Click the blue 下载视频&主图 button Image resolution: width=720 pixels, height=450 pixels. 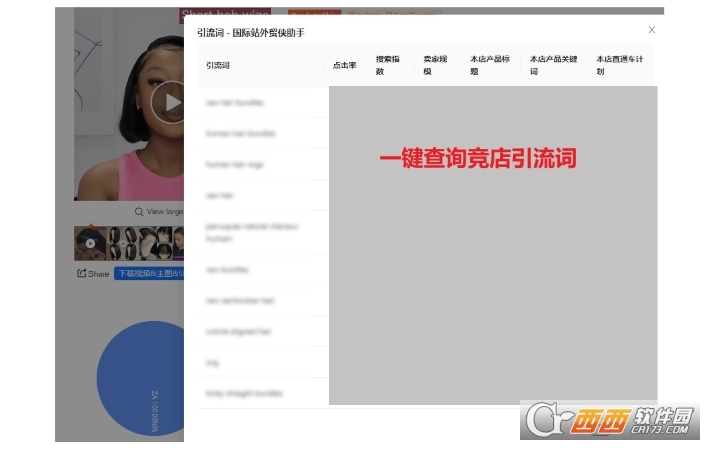[x=149, y=274]
